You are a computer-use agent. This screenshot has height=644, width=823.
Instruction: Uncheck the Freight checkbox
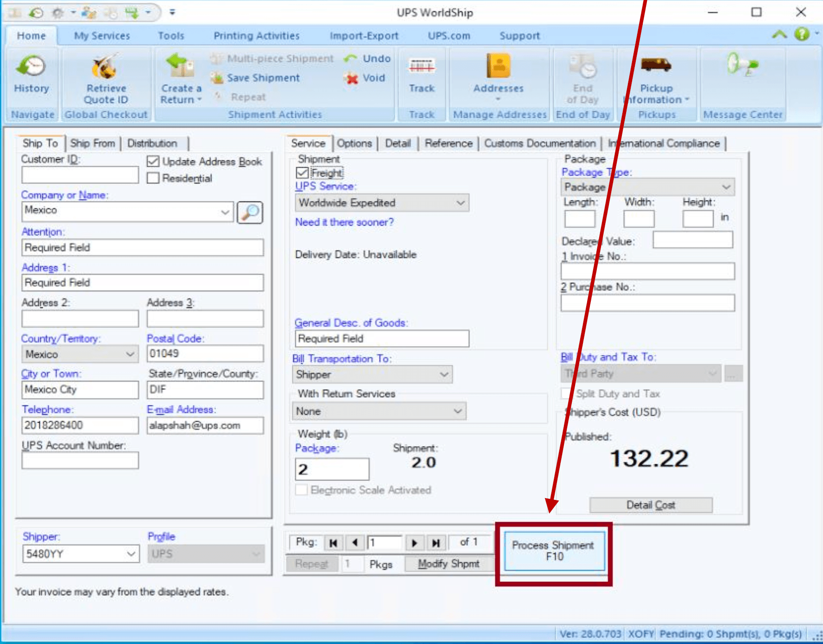(302, 173)
